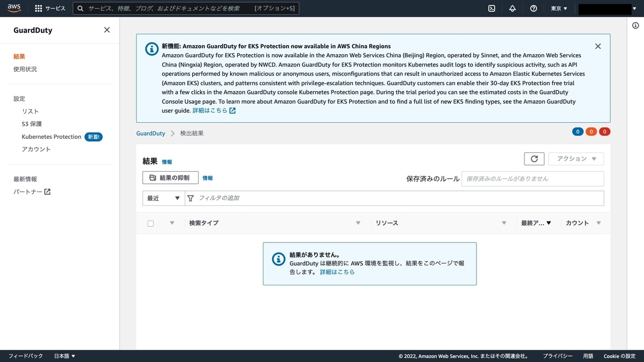Image resolution: width=644 pixels, height=362 pixels.
Task: Toggle the search magnifier in the top search bar
Action: [80, 8]
